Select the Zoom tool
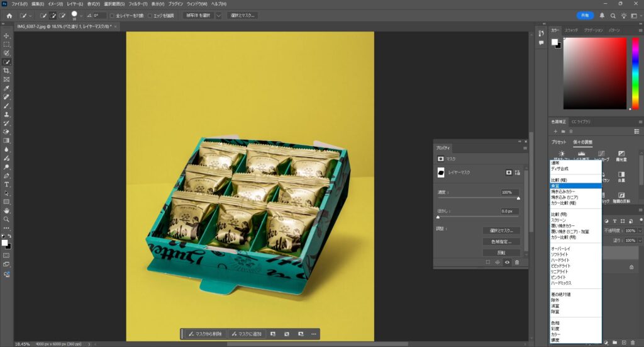This screenshot has height=347, width=644. 6,219
